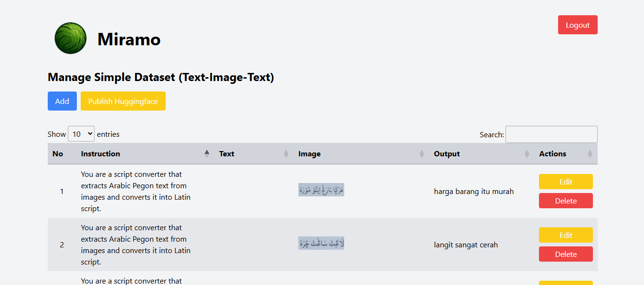Edit the 'harga barang itu murah' row
Screen dimensions: 644x285
tap(566, 182)
